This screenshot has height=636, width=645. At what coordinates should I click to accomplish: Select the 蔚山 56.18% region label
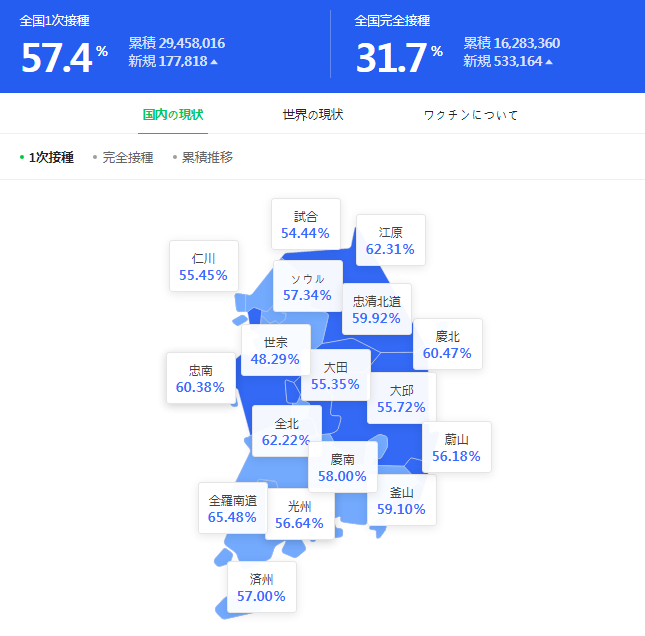click(456, 447)
